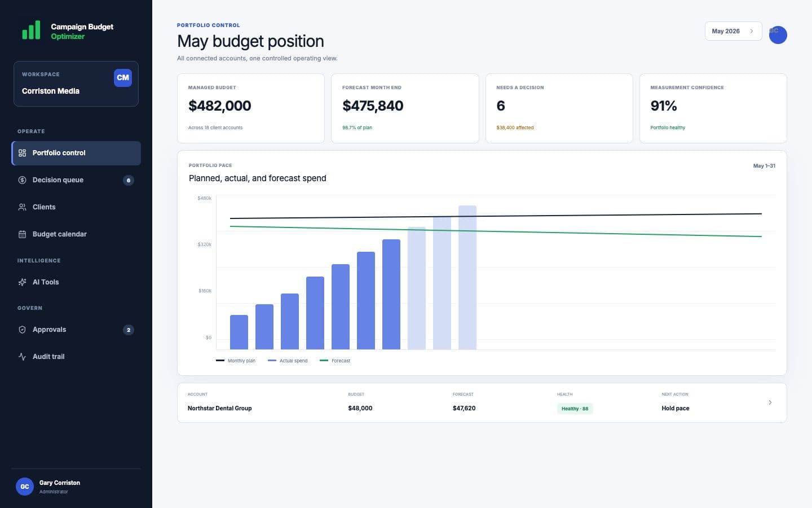The width and height of the screenshot is (812, 508).
Task: Click the $38,400 affected text
Action: (x=515, y=128)
